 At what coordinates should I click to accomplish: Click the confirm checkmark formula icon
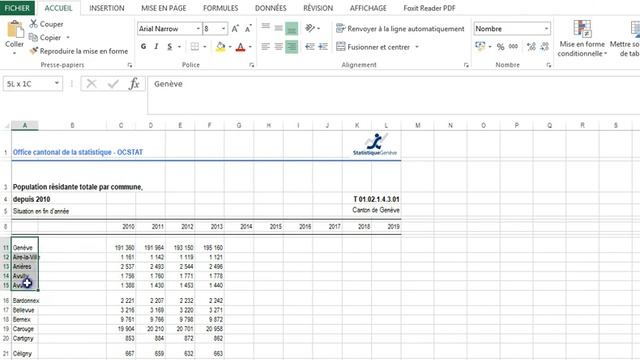point(113,84)
